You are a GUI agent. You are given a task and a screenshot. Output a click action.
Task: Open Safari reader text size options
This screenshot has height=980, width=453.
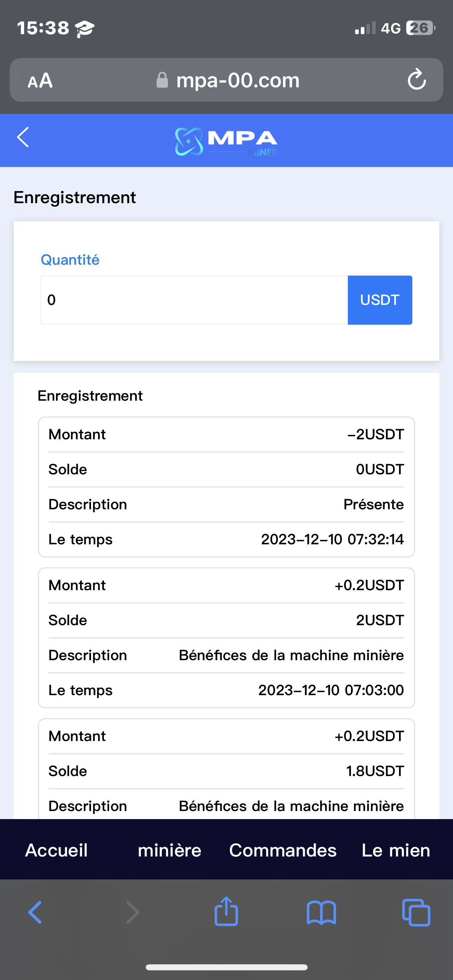tap(40, 80)
